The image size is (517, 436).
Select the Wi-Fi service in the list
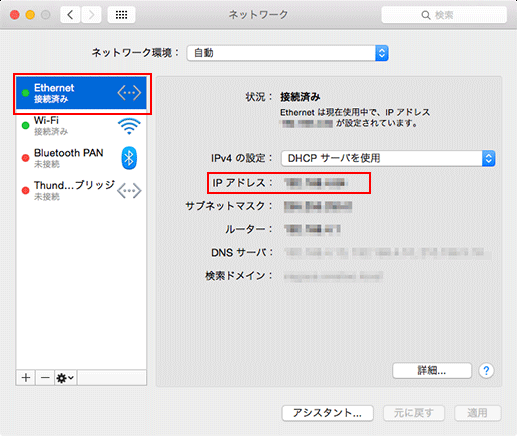point(81,126)
